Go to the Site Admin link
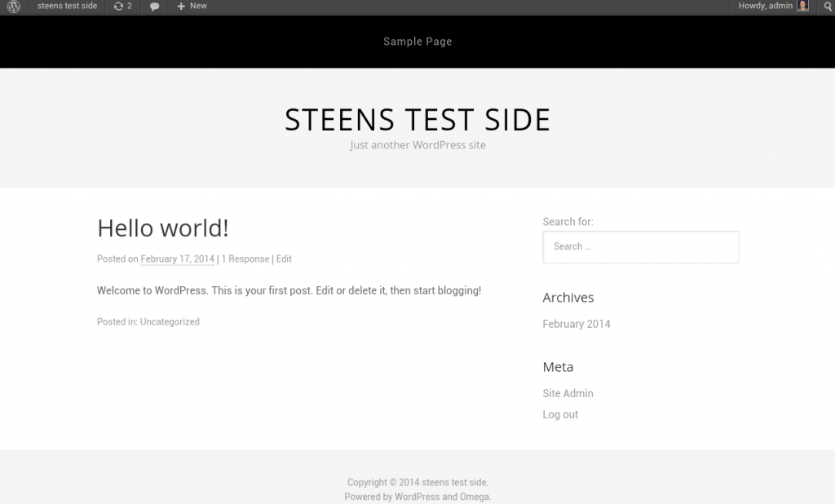This screenshot has height=504, width=835. point(568,393)
